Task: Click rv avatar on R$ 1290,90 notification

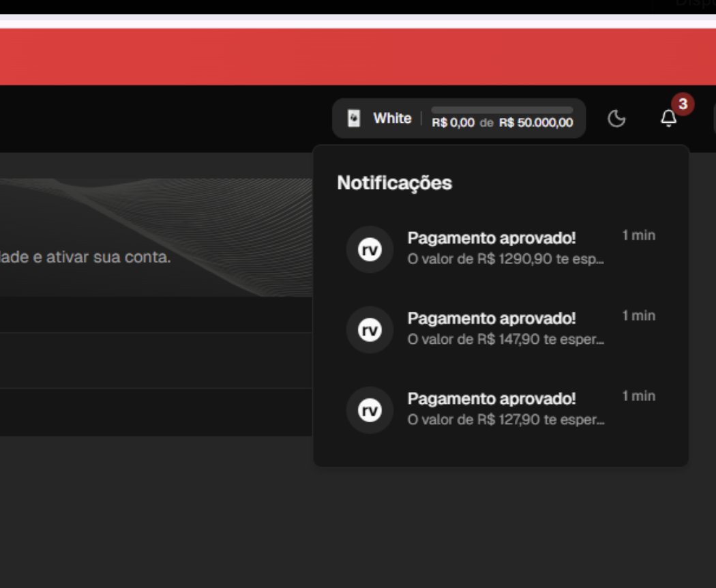Action: point(370,250)
